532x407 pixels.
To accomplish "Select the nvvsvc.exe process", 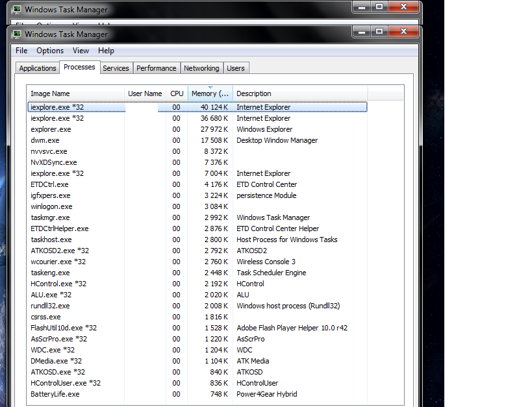I will (197, 151).
